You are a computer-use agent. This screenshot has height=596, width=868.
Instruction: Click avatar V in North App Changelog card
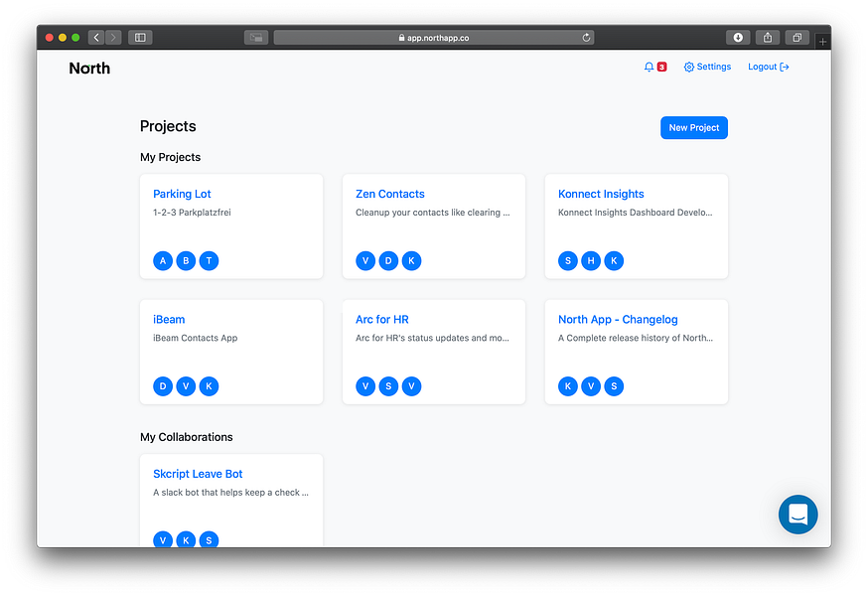[591, 386]
